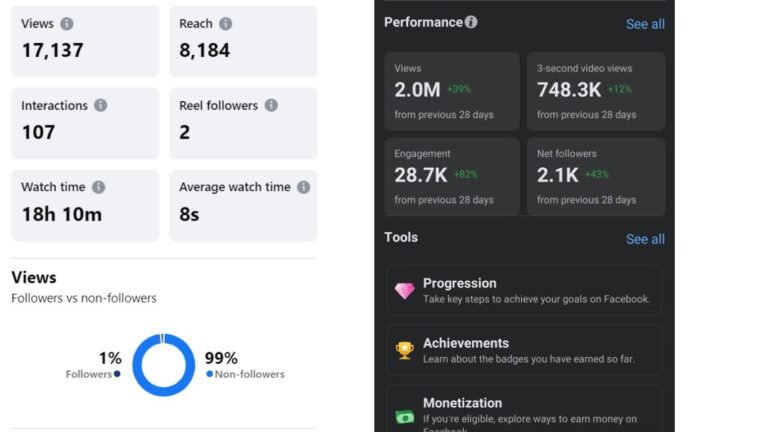The image size is (768, 432).
Task: Select the Monetization tool entry
Action: [x=524, y=408]
